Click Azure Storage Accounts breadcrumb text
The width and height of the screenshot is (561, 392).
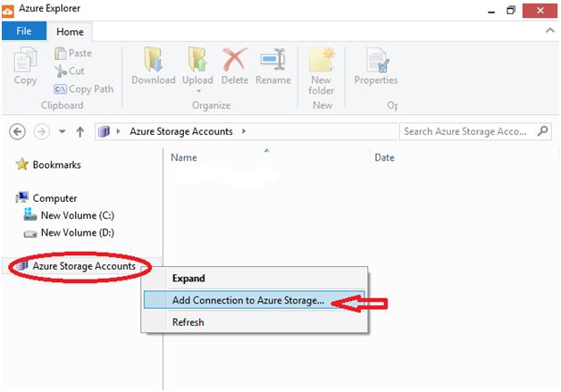point(181,131)
